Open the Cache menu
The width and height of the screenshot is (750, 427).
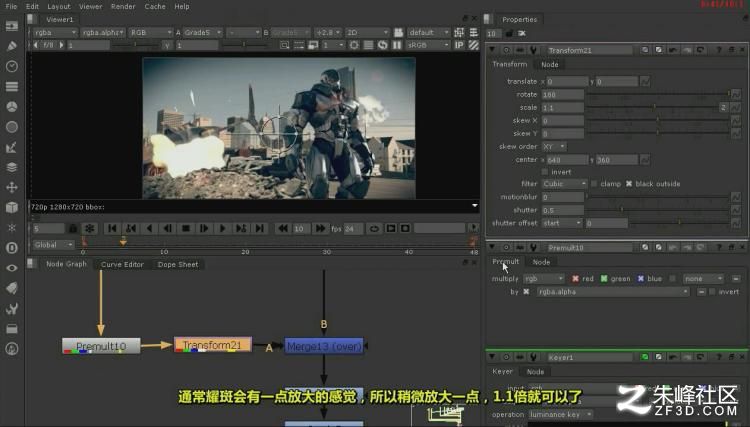(155, 6)
